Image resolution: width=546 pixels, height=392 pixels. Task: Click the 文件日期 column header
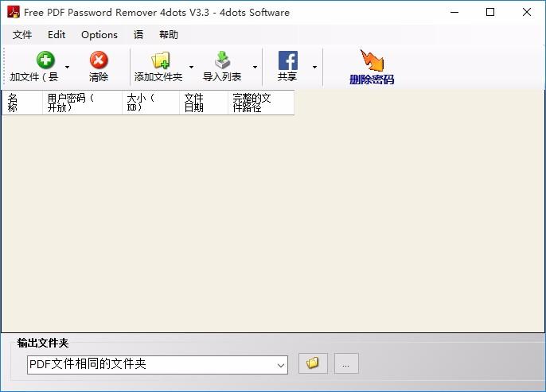204,103
